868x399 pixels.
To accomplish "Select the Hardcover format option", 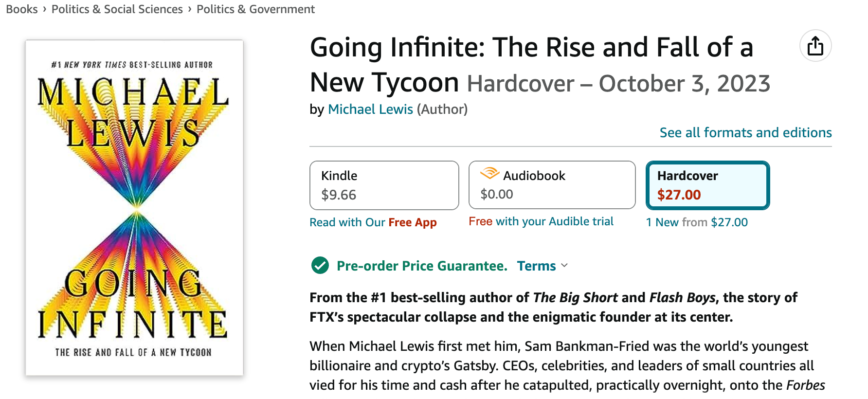I will point(707,185).
